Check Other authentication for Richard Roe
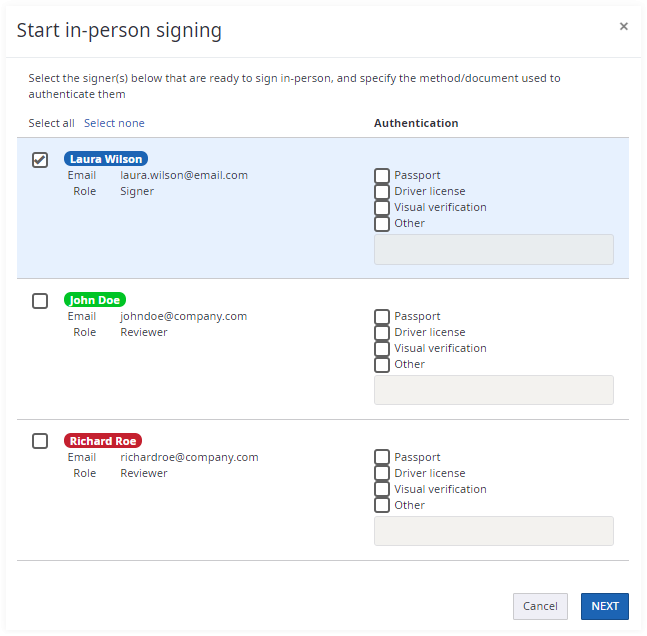Image resolution: width=647 pixels, height=636 pixels. point(382,506)
